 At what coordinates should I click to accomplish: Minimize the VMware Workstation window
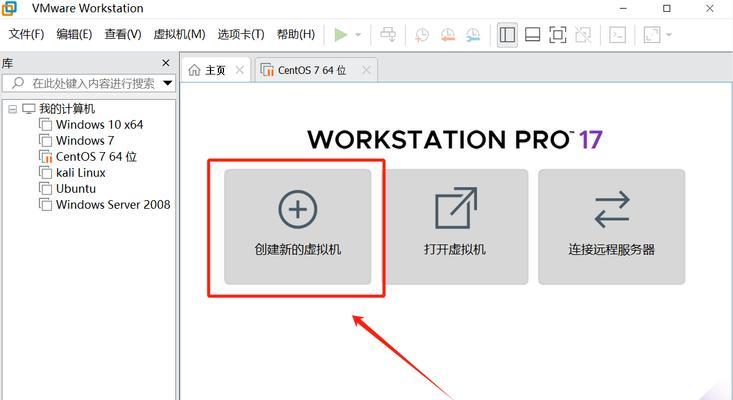click(x=623, y=8)
